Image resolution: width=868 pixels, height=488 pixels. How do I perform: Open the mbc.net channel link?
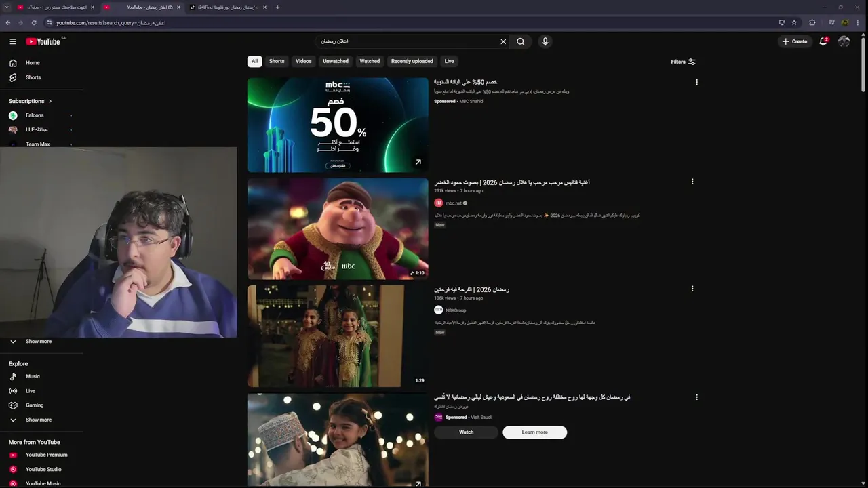click(453, 203)
